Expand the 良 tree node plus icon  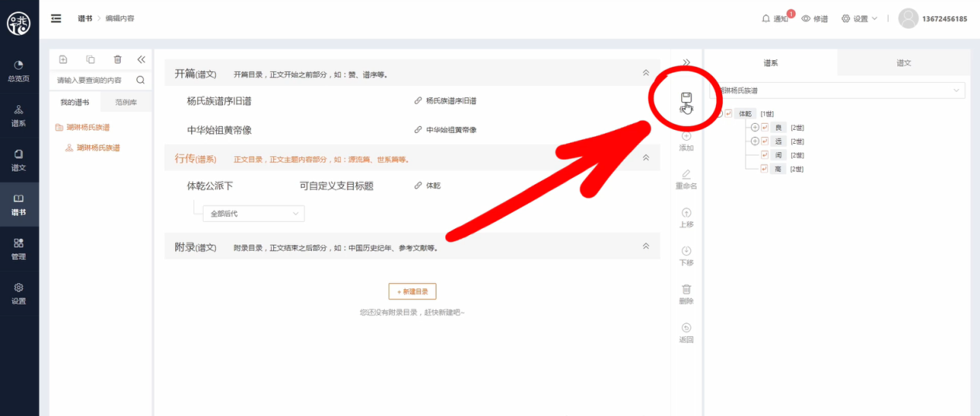(x=755, y=128)
